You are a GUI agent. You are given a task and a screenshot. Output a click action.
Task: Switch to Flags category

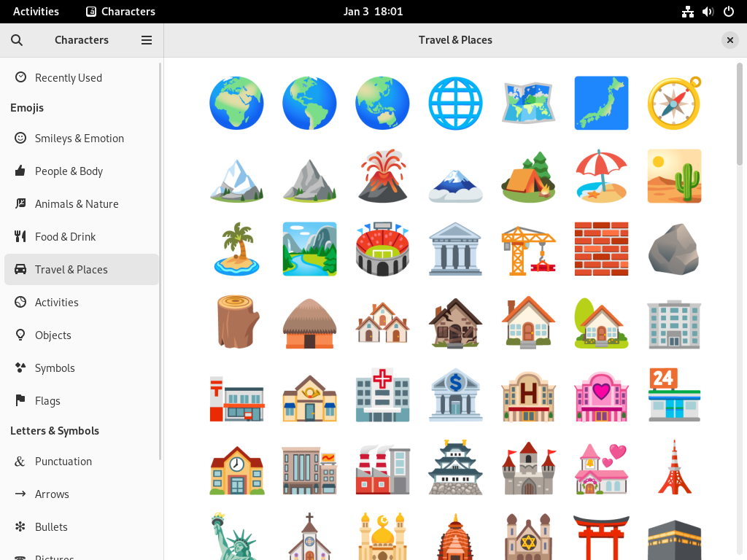pos(82,401)
